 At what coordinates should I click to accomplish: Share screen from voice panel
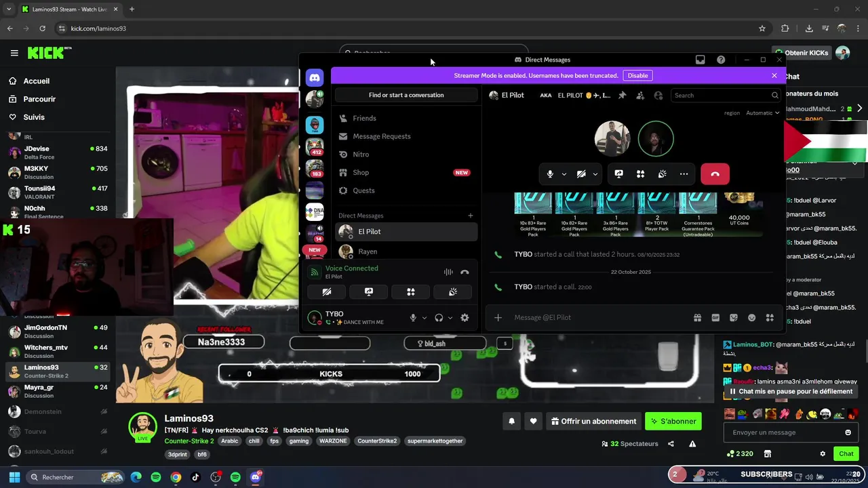(369, 292)
